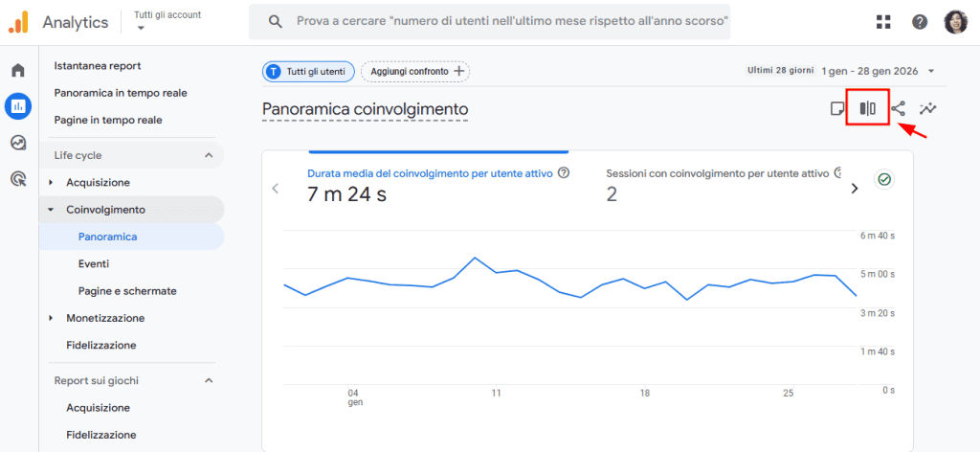Show previous metric with left chevron
The width and height of the screenshot is (980, 452).
coord(275,189)
